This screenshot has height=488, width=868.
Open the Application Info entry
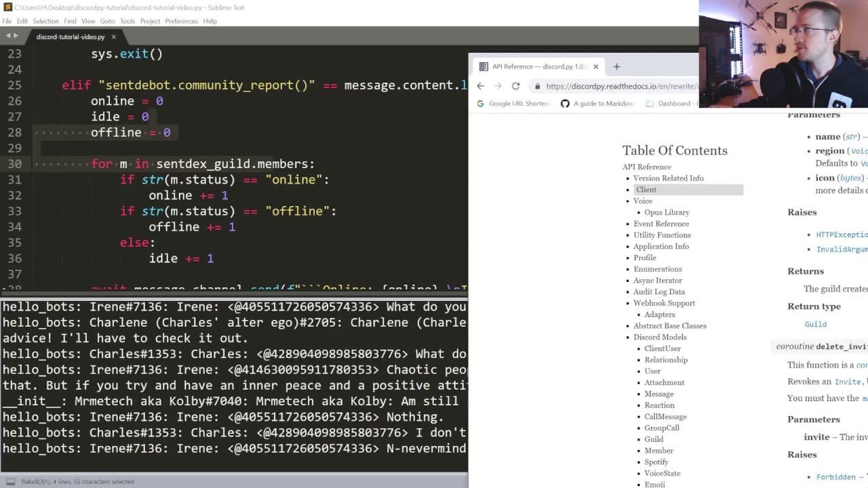tap(661, 247)
